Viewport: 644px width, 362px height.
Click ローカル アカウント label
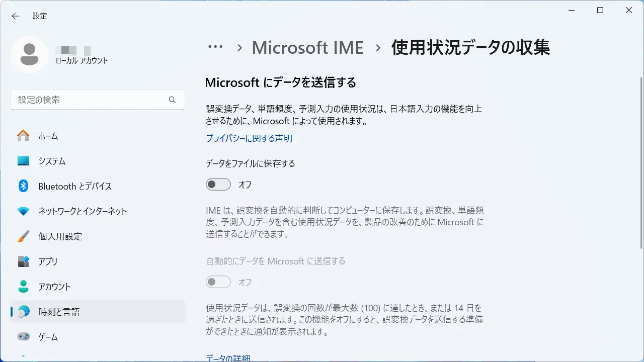pyautogui.click(x=82, y=61)
